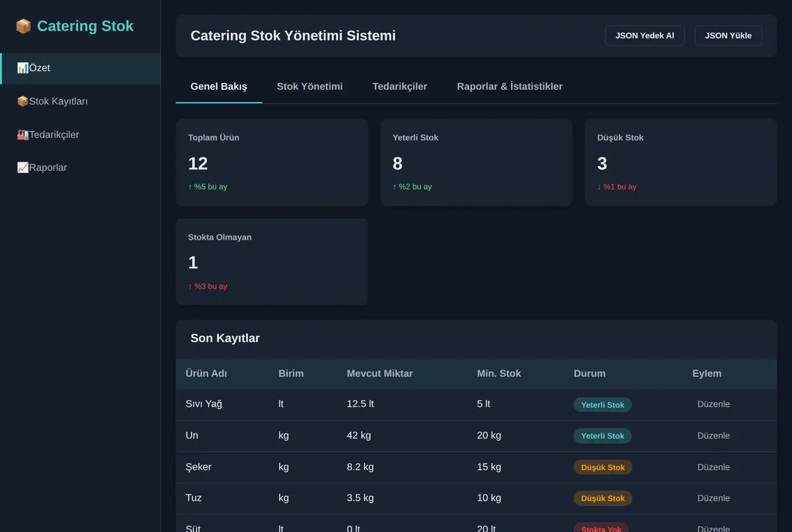The height and width of the screenshot is (532, 792).
Task: Open the Raporlar & İstatistikler tab
Action: (x=510, y=86)
